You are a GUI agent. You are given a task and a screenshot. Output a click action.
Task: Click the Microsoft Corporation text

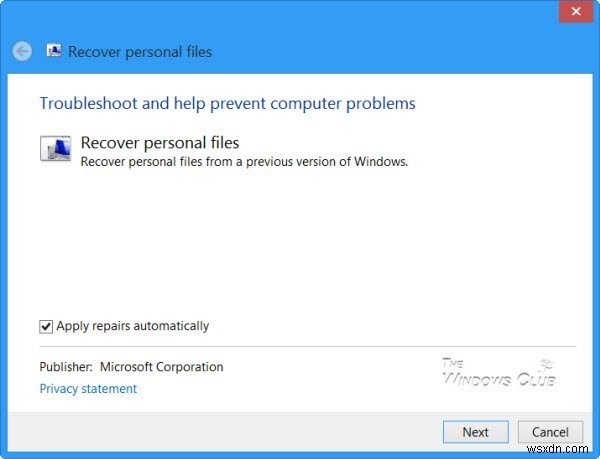click(x=161, y=367)
